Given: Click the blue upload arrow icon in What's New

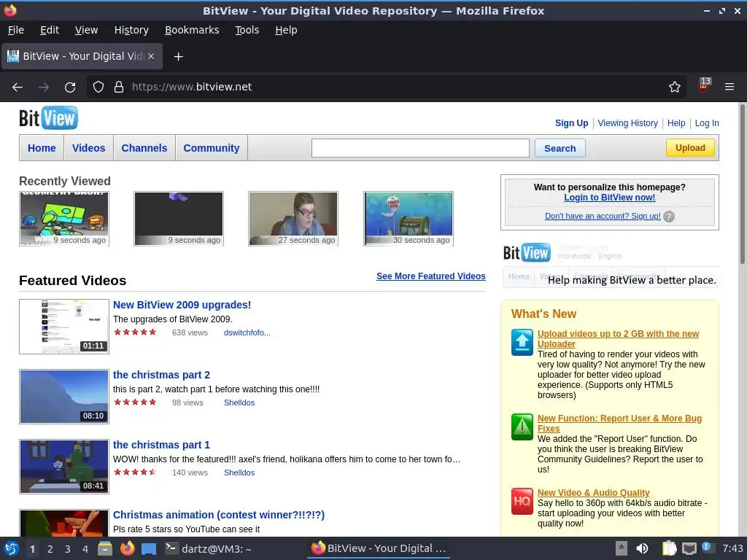Looking at the screenshot, I should [x=522, y=342].
